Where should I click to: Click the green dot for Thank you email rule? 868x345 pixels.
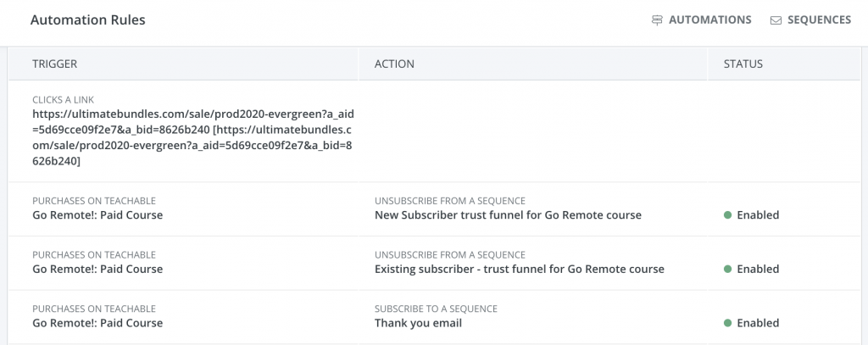click(727, 323)
